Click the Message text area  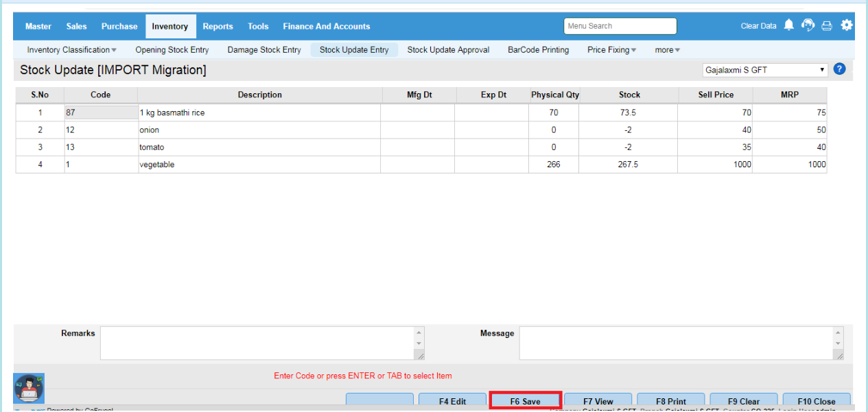(x=676, y=343)
